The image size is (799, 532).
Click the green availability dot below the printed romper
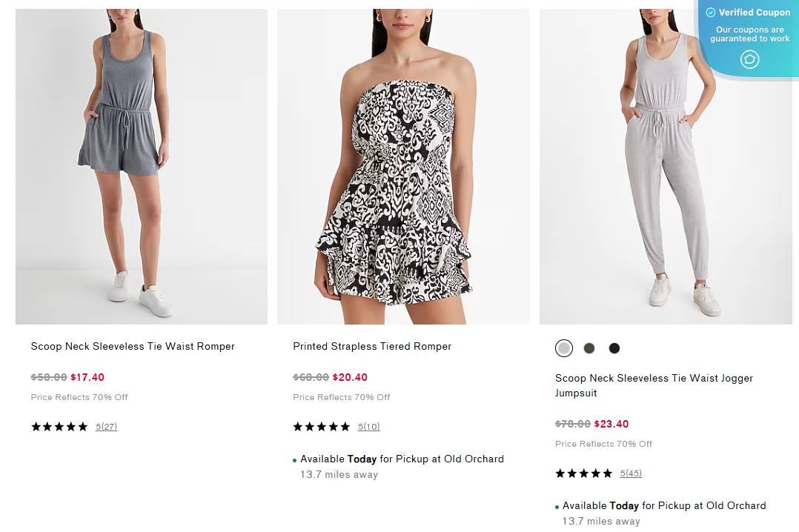pyautogui.click(x=295, y=459)
